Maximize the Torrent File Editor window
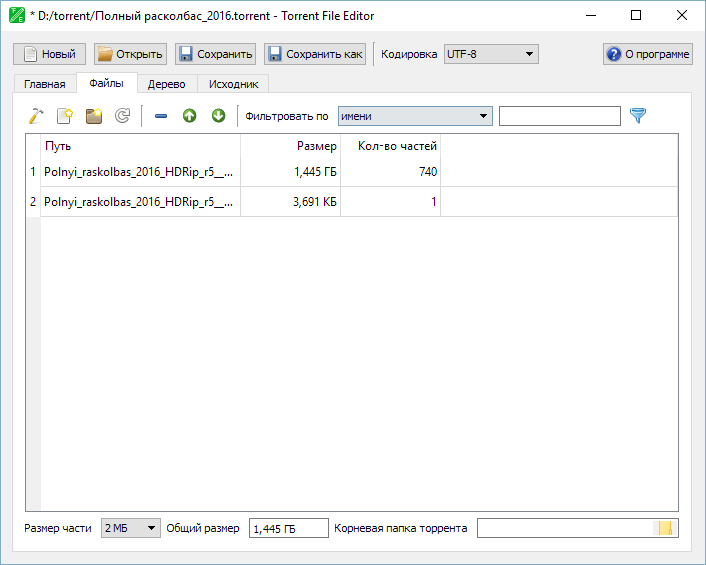Viewport: 706px width, 565px height. [x=636, y=15]
